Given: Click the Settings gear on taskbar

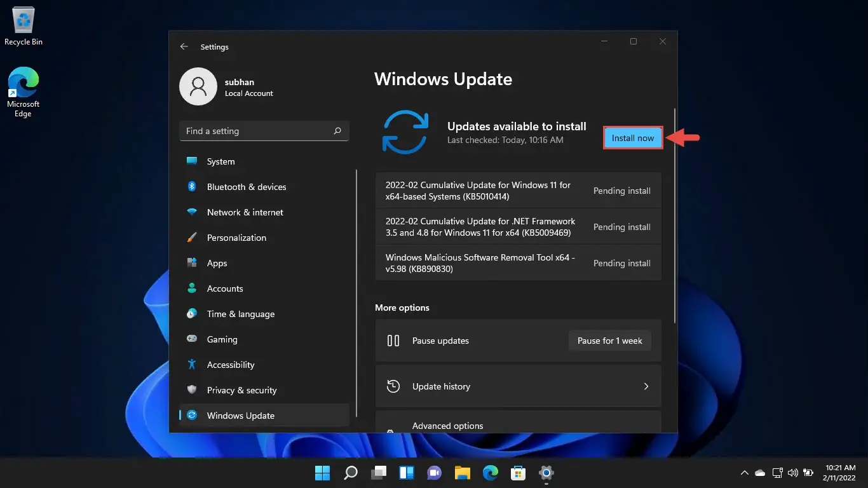Looking at the screenshot, I should 546,473.
